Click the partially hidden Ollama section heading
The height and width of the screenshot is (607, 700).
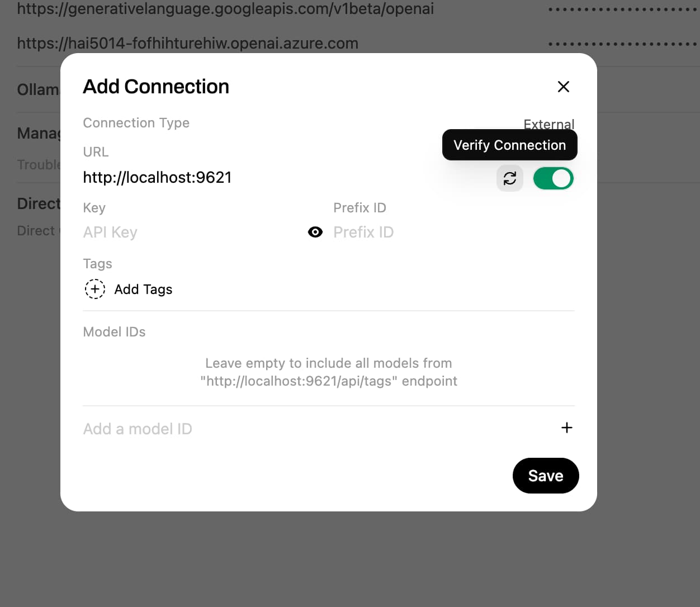(38, 89)
